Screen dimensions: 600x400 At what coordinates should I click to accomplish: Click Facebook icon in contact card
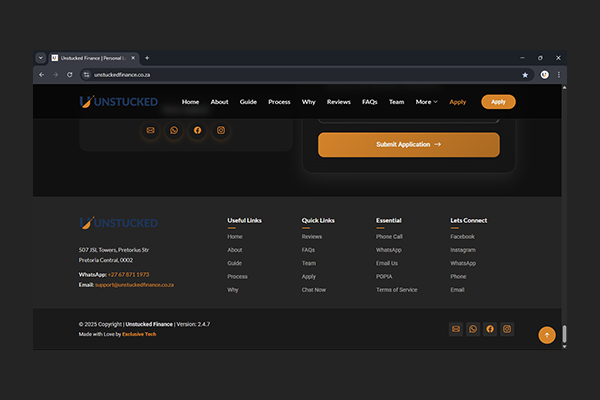197,131
